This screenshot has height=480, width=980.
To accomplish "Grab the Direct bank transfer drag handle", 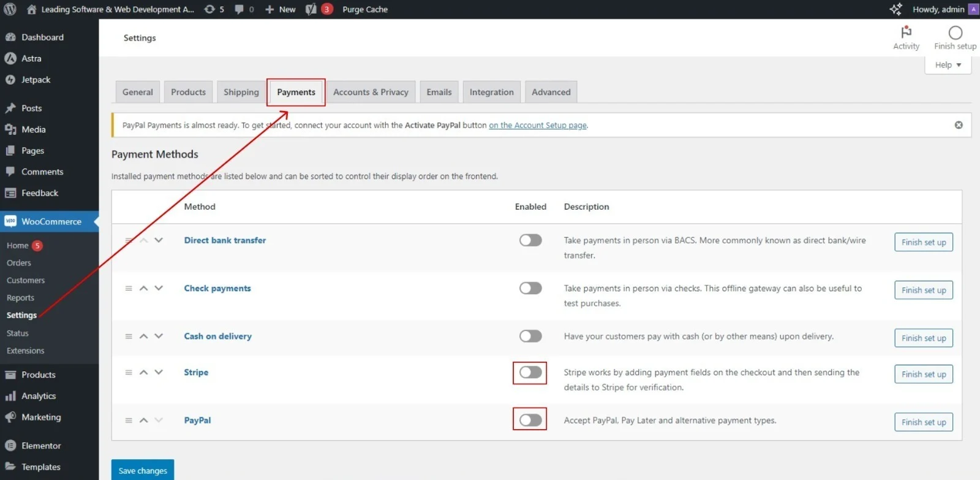I will click(129, 240).
